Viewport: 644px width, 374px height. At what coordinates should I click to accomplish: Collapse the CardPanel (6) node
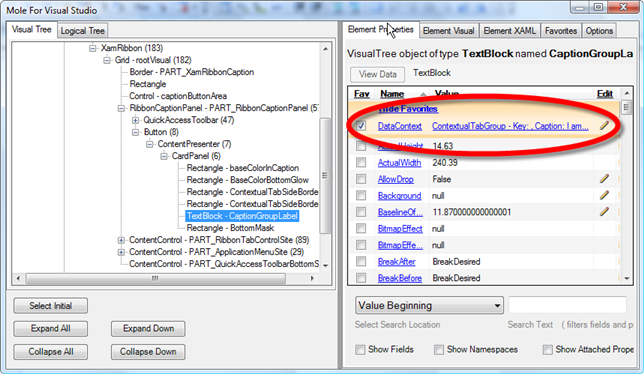[x=164, y=156]
